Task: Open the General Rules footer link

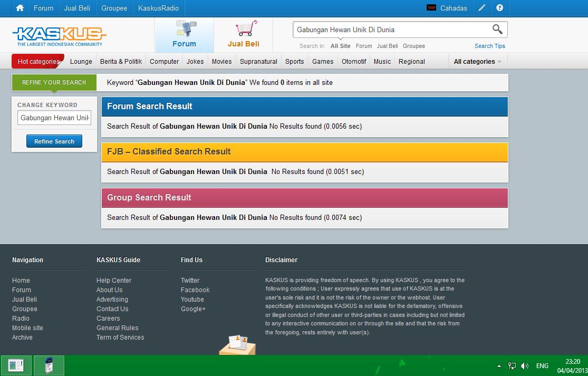Action: [118, 327]
